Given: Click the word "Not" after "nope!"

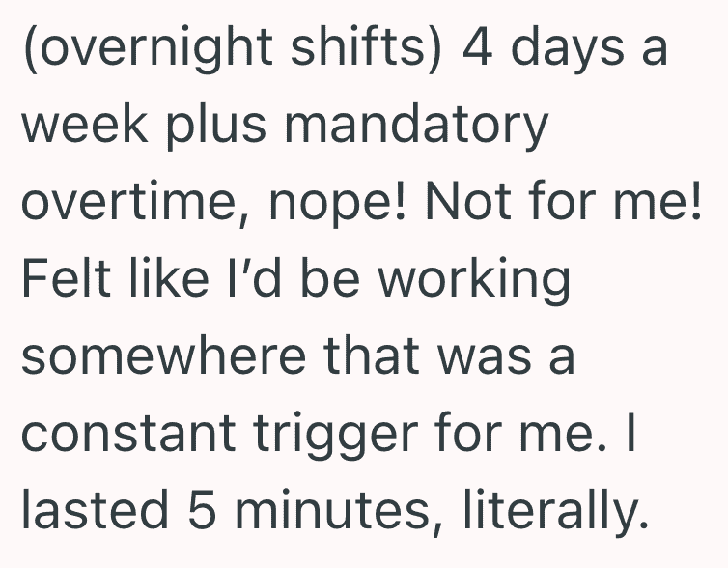Looking at the screenshot, I should (x=468, y=201).
